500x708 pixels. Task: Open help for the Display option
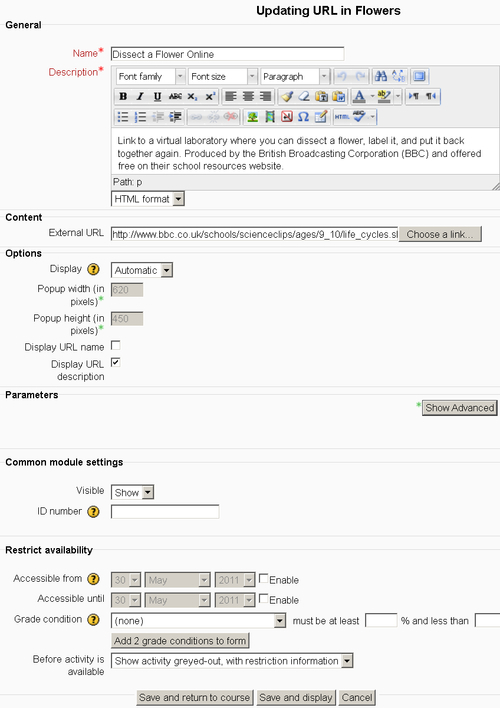click(x=93, y=270)
